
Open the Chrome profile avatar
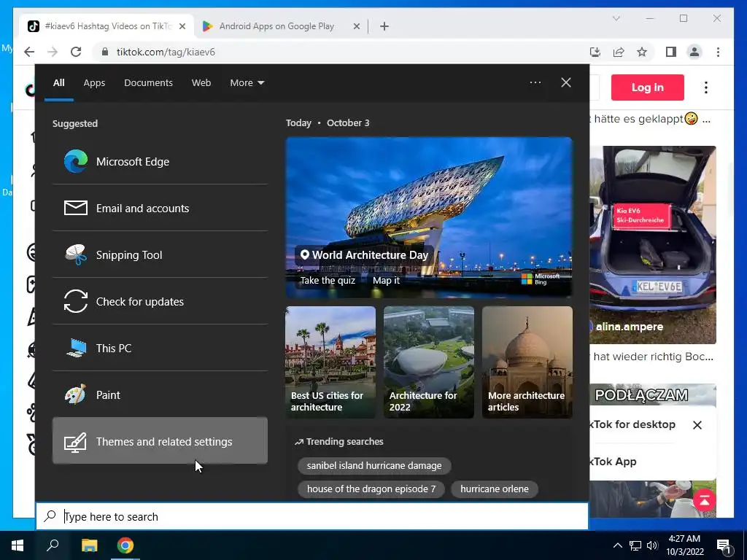tap(694, 52)
